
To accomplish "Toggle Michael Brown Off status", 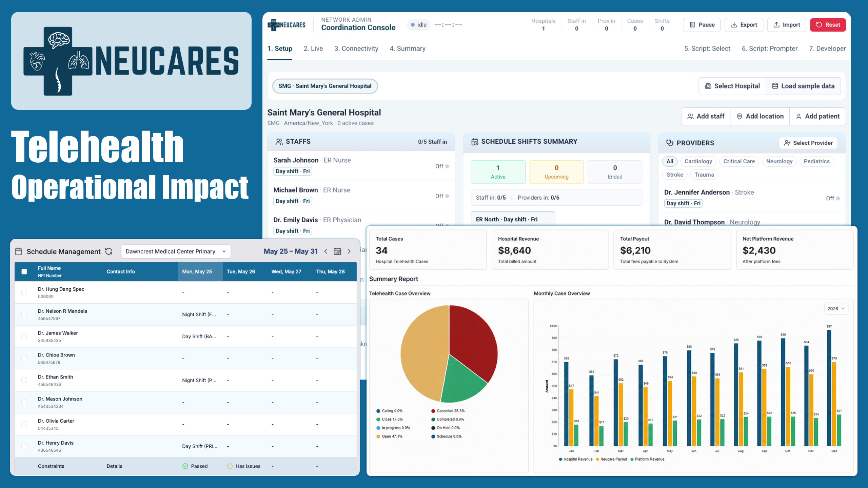I will tap(442, 196).
